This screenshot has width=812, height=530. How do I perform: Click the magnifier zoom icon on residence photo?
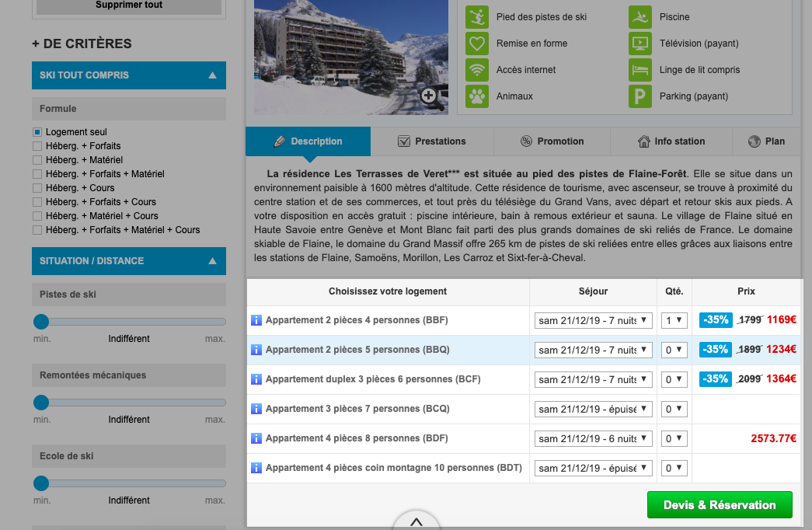pos(432,97)
